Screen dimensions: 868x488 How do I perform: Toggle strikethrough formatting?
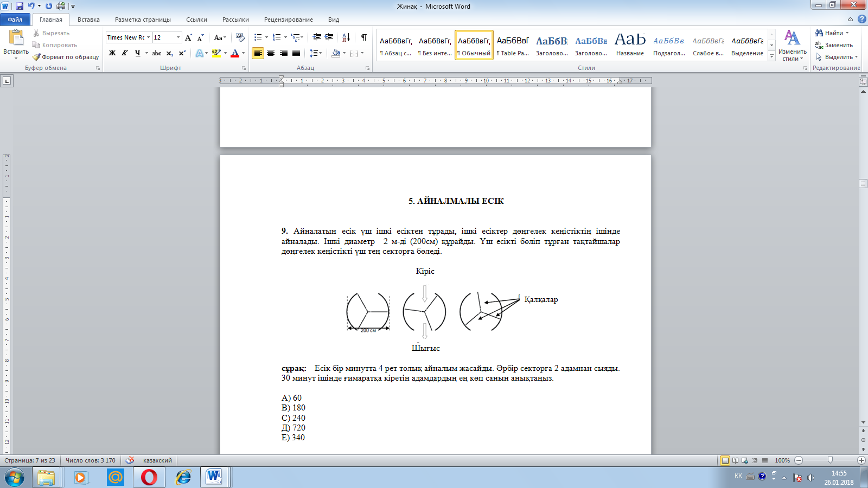click(157, 53)
